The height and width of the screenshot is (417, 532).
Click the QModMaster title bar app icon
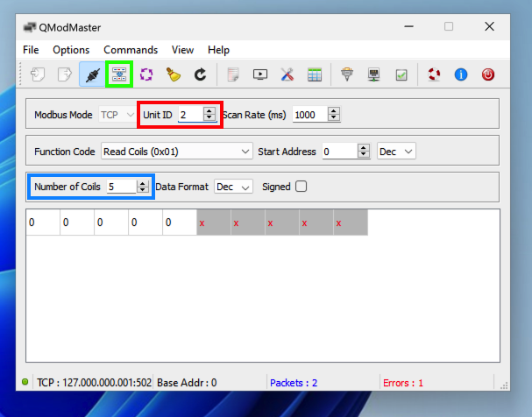[x=30, y=27]
